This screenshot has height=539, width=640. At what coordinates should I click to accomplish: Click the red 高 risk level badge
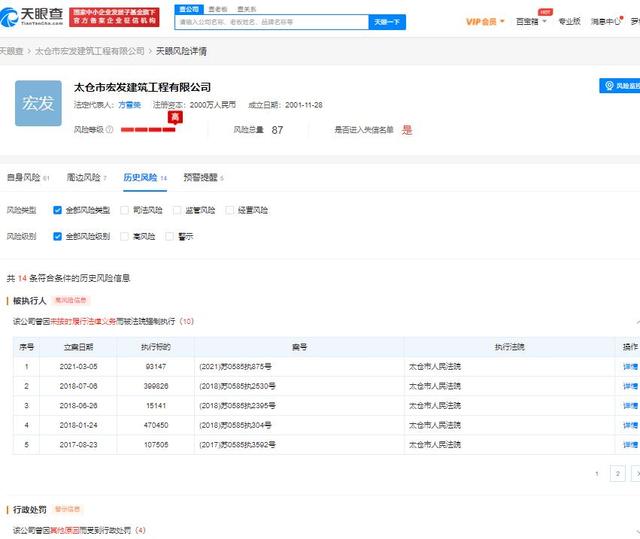tap(175, 118)
